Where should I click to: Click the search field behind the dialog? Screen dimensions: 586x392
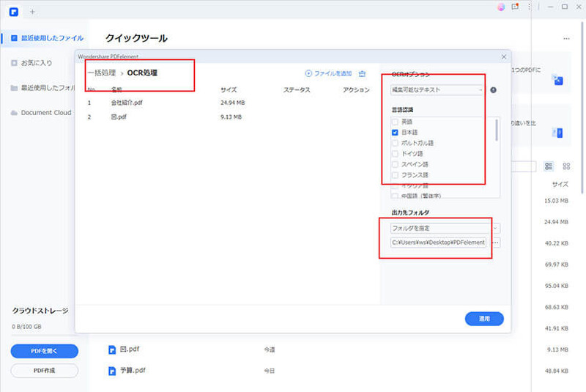[x=523, y=166]
